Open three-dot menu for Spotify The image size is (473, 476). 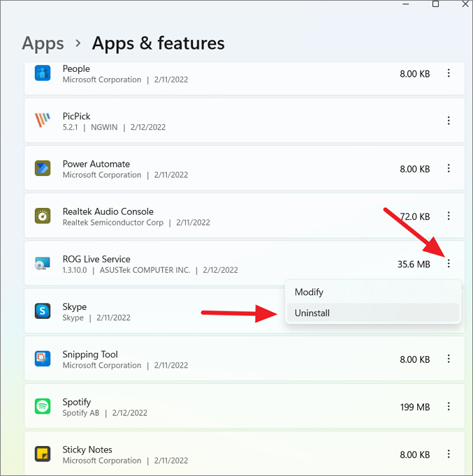pos(449,406)
